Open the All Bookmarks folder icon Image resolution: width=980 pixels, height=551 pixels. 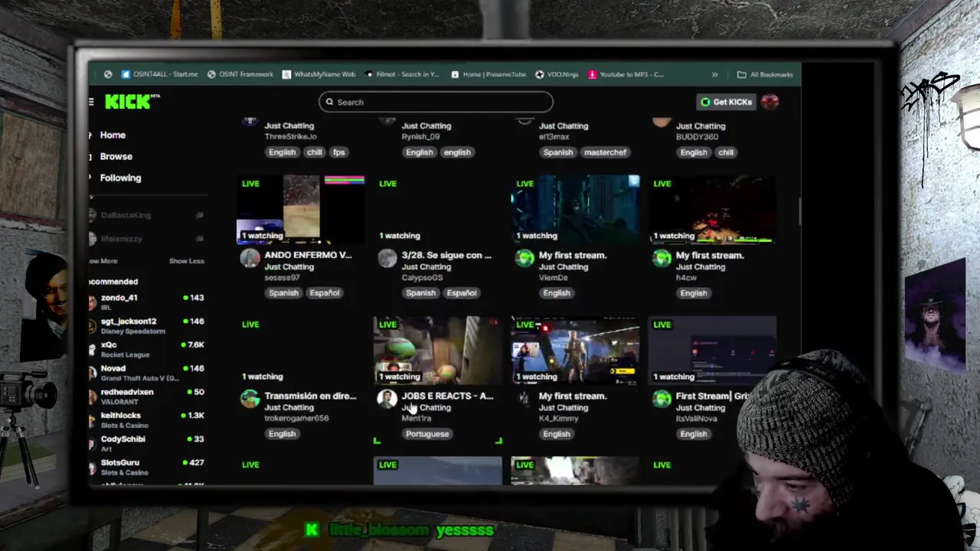[x=741, y=74]
